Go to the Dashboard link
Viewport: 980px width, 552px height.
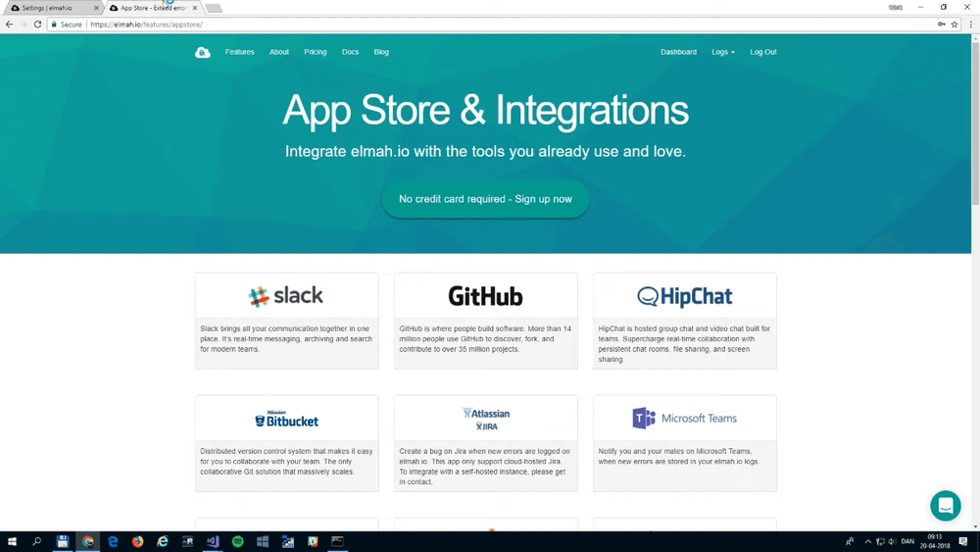tap(678, 53)
